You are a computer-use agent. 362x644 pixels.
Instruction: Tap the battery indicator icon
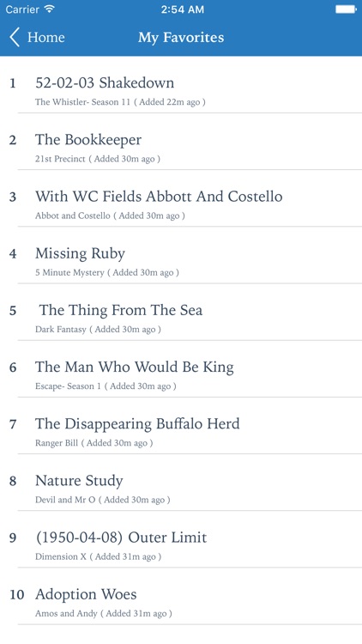tap(346, 9)
